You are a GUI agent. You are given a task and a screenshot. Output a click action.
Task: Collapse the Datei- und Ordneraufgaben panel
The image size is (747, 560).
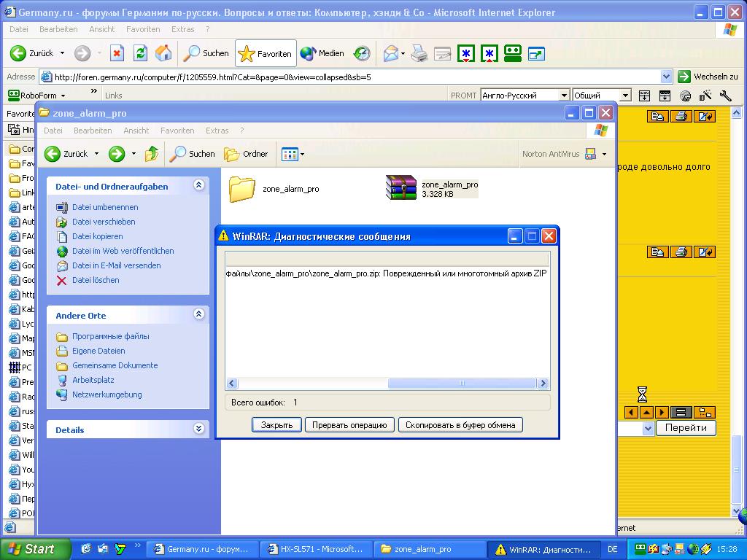198,185
